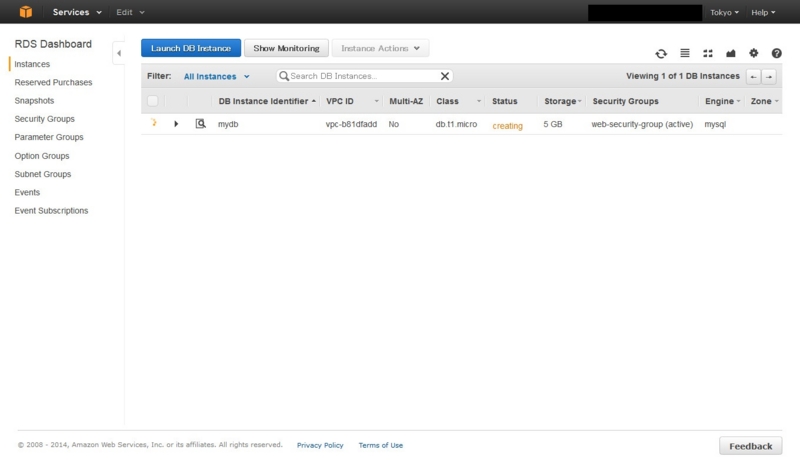The width and height of the screenshot is (800, 460).
Task: Open the Privacy Policy link
Action: (x=320, y=445)
